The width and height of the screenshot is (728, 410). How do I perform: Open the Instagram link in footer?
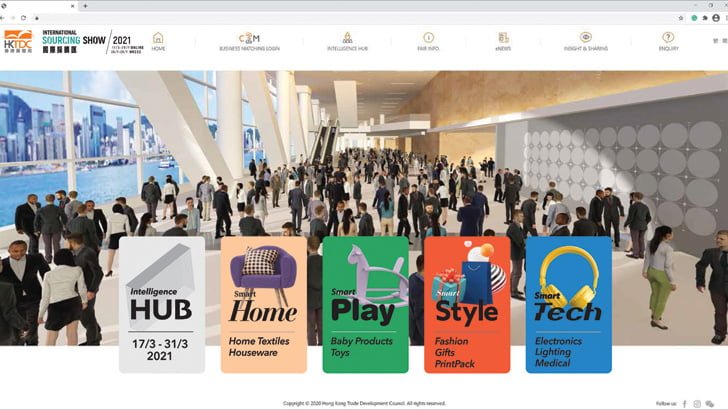(x=698, y=403)
